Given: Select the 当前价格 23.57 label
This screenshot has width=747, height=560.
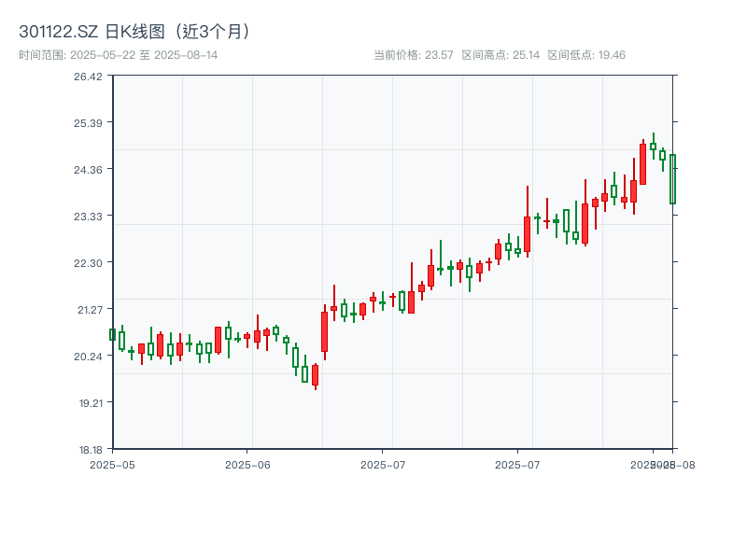Looking at the screenshot, I should 413,55.
